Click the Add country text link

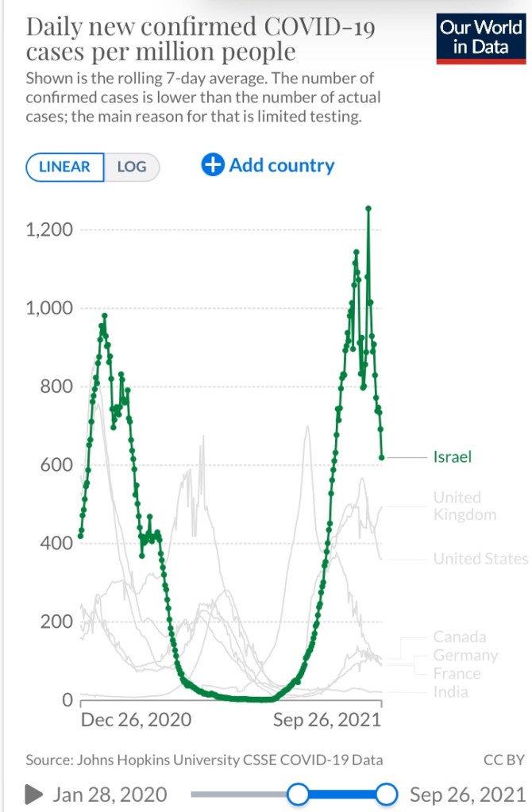click(281, 165)
